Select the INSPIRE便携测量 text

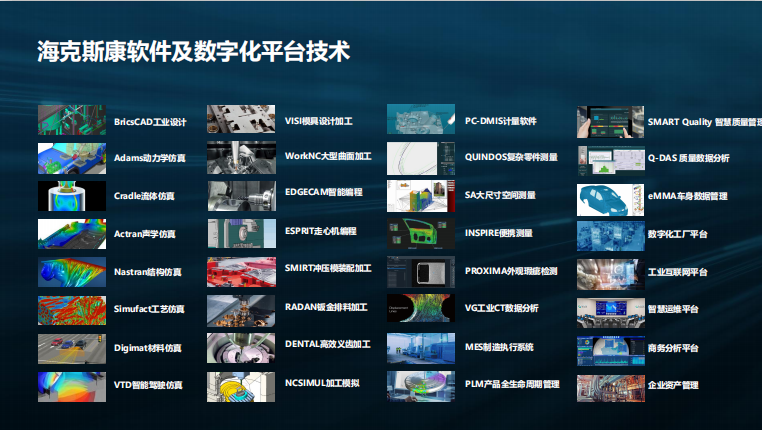click(x=499, y=233)
